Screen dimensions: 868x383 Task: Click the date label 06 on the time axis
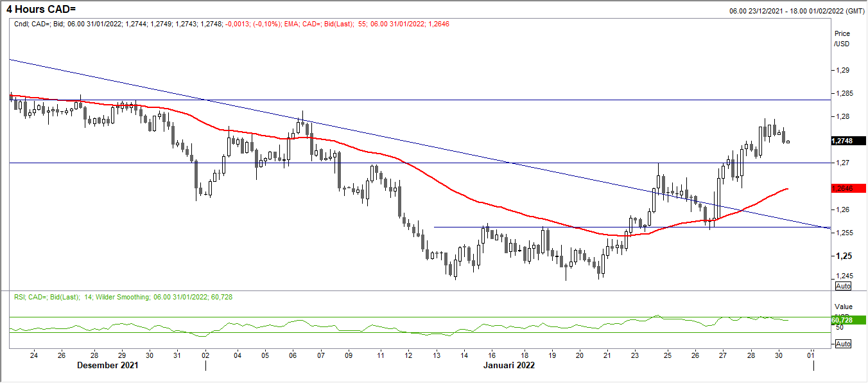(x=292, y=355)
